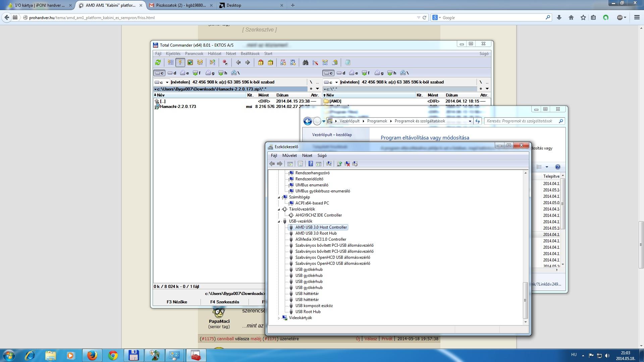Select drive h in right panel drive bar
This screenshot has height=362, width=644.
[x=392, y=73]
